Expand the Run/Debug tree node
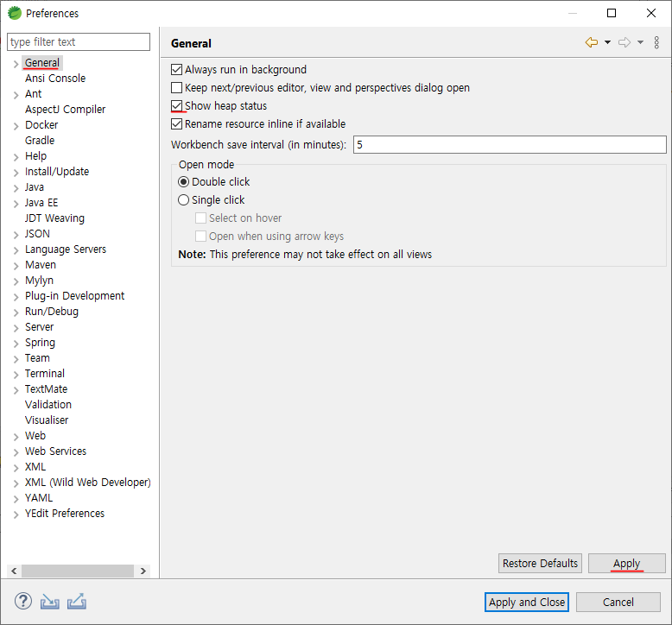The image size is (672, 625). [x=16, y=312]
